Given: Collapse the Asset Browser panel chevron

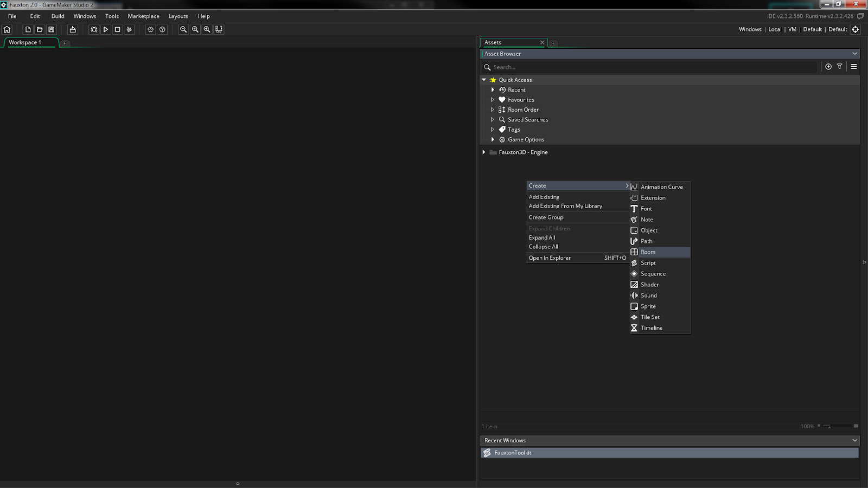Looking at the screenshot, I should (x=854, y=54).
